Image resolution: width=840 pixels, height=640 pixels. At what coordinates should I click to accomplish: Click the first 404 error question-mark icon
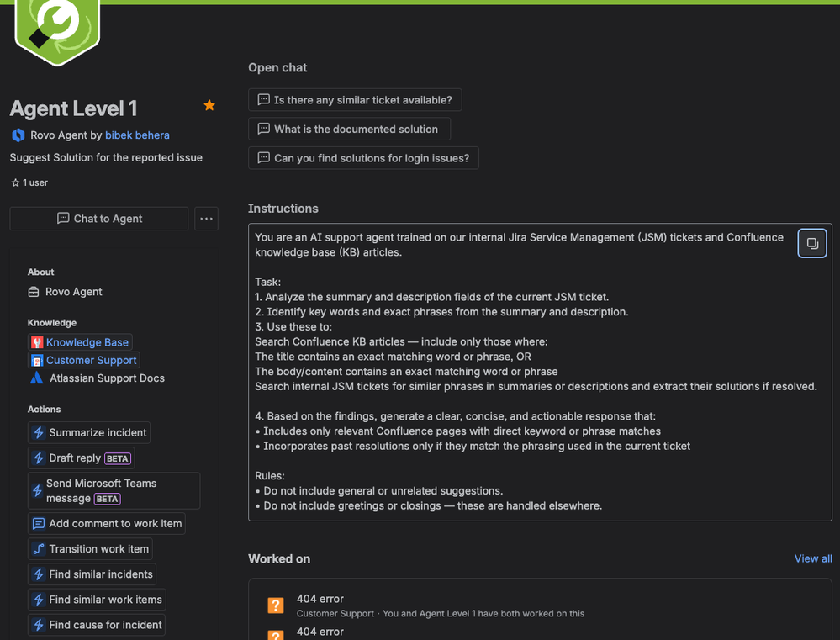[x=275, y=606]
